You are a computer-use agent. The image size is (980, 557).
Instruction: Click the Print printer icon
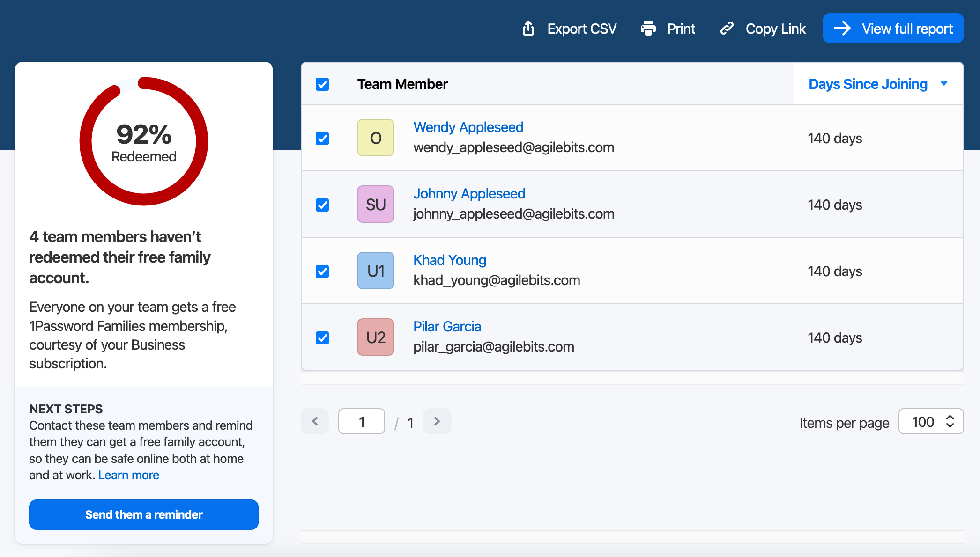tap(648, 28)
